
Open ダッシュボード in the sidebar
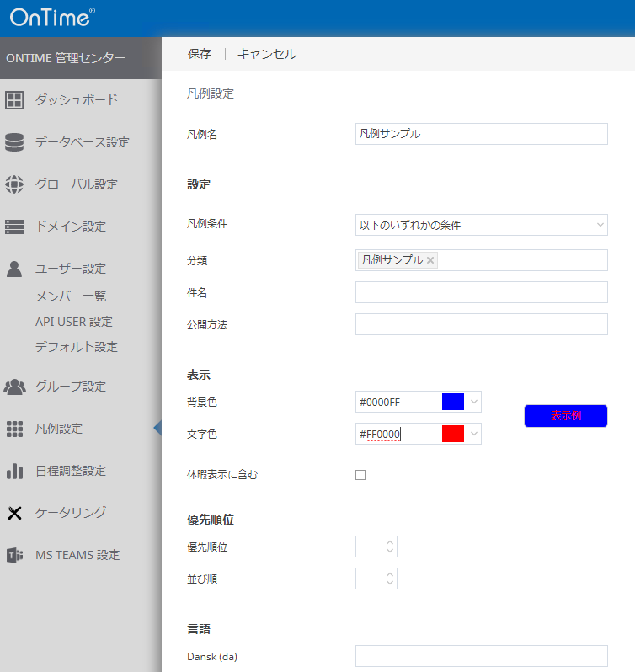[77, 100]
